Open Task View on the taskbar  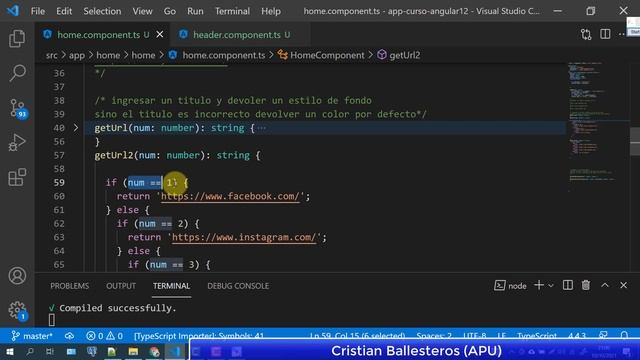(50, 351)
